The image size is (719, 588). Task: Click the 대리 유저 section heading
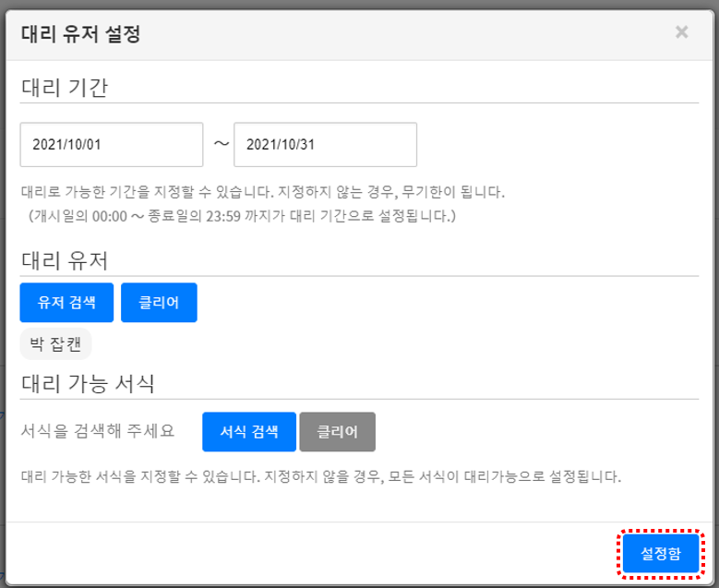click(x=64, y=260)
